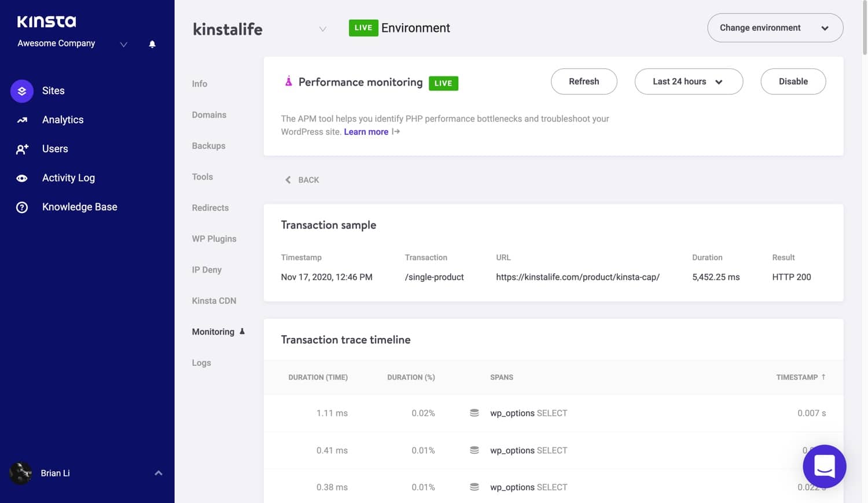Switch to the Backups tab
The width and height of the screenshot is (868, 503).
click(208, 146)
